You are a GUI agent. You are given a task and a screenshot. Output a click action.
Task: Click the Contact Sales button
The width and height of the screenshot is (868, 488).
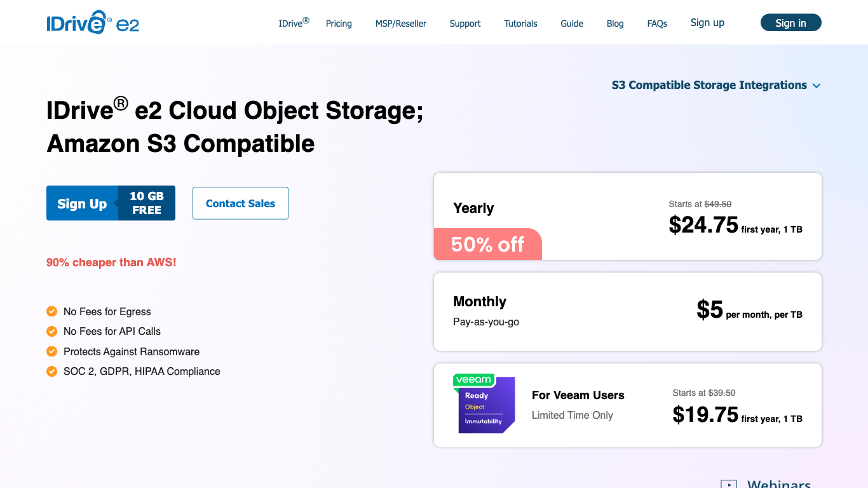coord(240,203)
